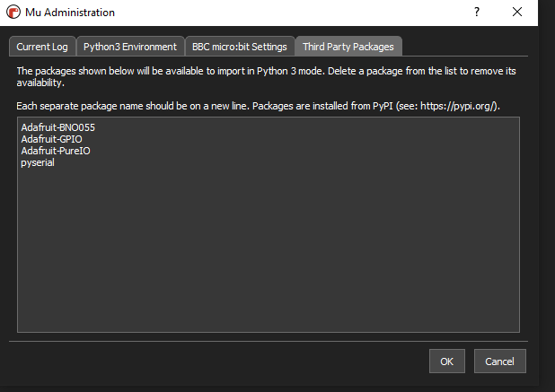The image size is (555, 392).
Task: Close the Mu Administration dialog
Action: tap(517, 13)
